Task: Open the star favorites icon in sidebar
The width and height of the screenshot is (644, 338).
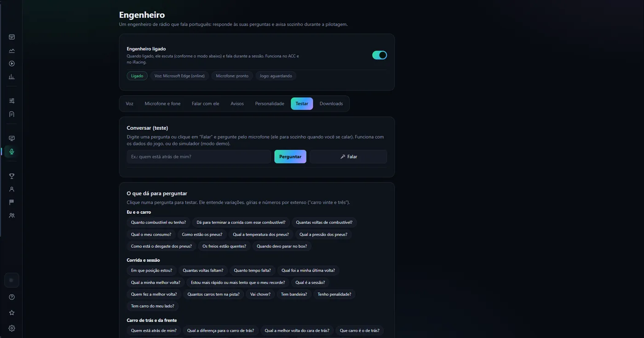Action: pos(11,313)
